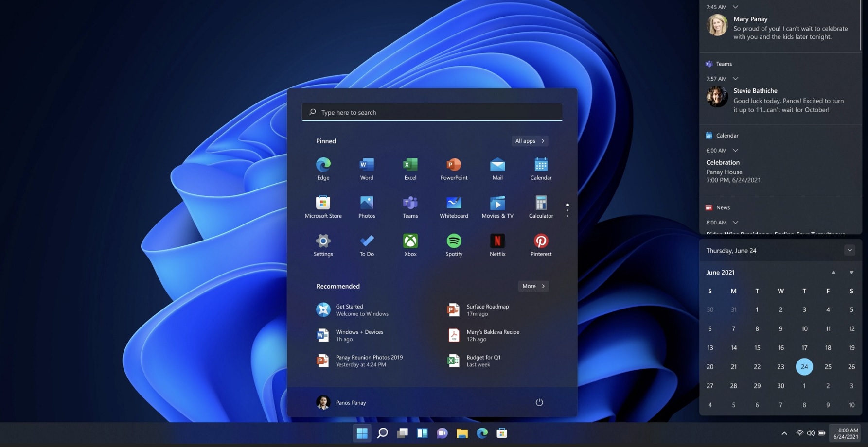Collapse Stevie Bathiche's Teams message
The height and width of the screenshot is (447, 868).
pyautogui.click(x=735, y=78)
